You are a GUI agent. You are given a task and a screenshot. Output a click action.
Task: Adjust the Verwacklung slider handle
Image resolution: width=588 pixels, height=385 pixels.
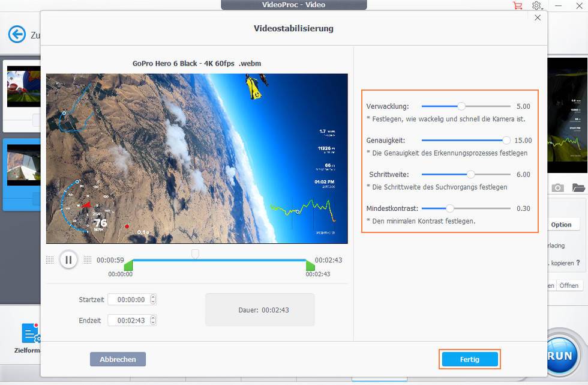(x=461, y=106)
